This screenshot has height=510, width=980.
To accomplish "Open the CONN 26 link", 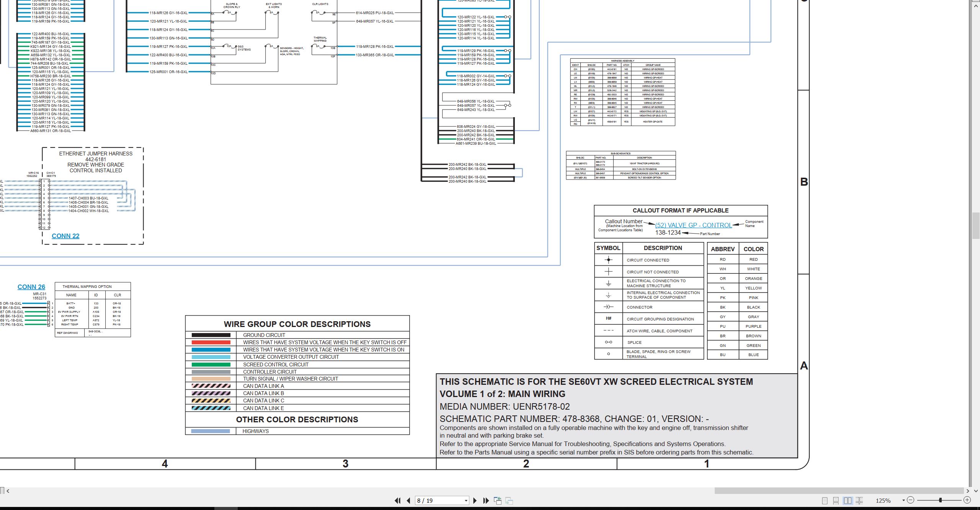I will pyautogui.click(x=31, y=287).
